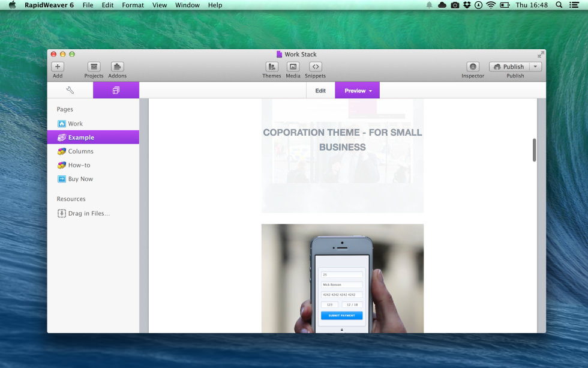
Task: Click the Publish button
Action: (x=509, y=67)
